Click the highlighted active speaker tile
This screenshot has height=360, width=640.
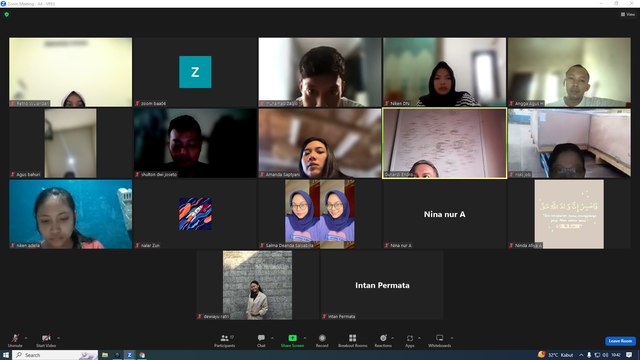click(444, 143)
